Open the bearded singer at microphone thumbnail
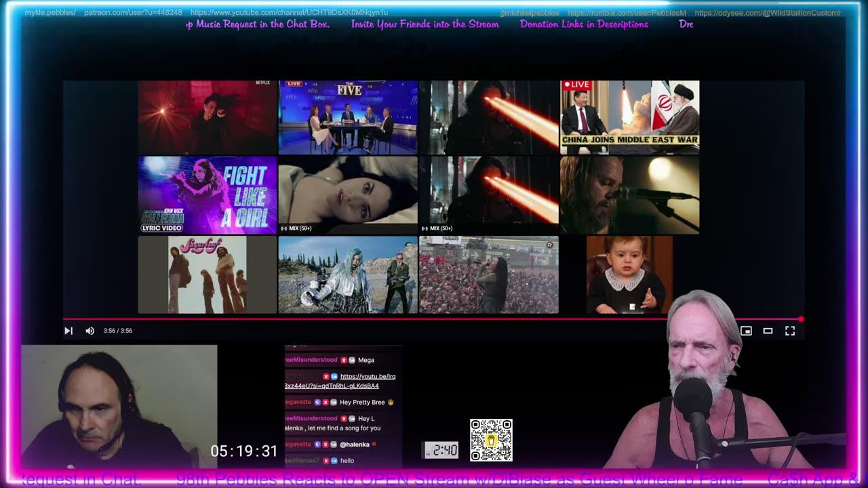The height and width of the screenshot is (488, 868). (x=629, y=195)
